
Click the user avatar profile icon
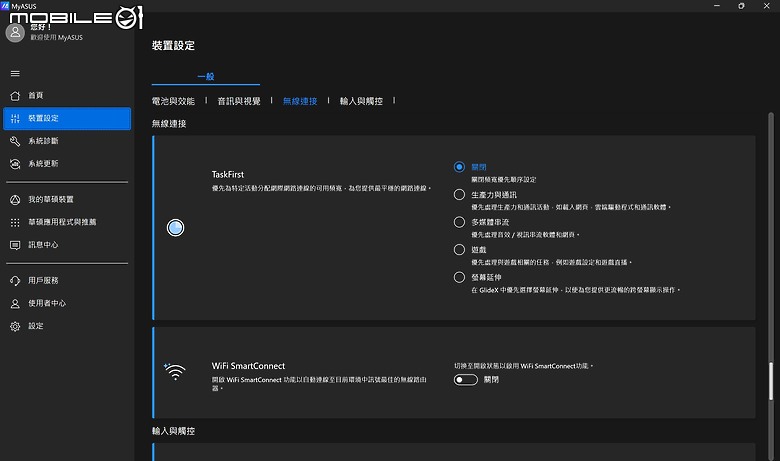(x=15, y=33)
